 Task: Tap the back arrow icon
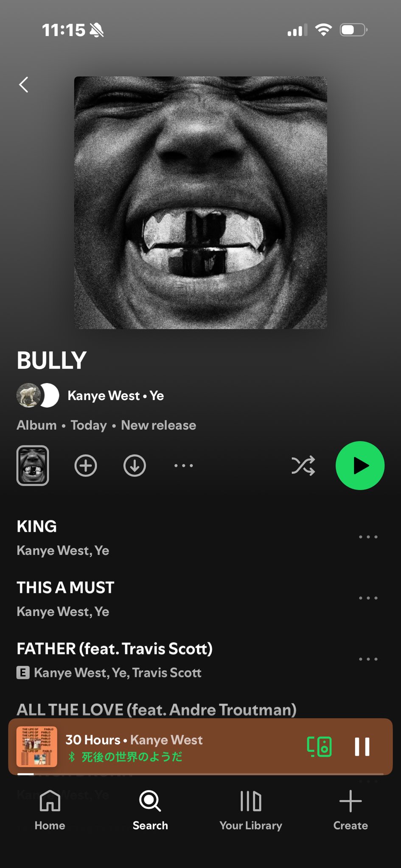24,85
